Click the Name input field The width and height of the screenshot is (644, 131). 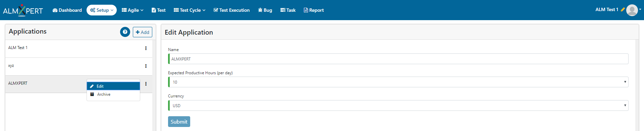398,59
